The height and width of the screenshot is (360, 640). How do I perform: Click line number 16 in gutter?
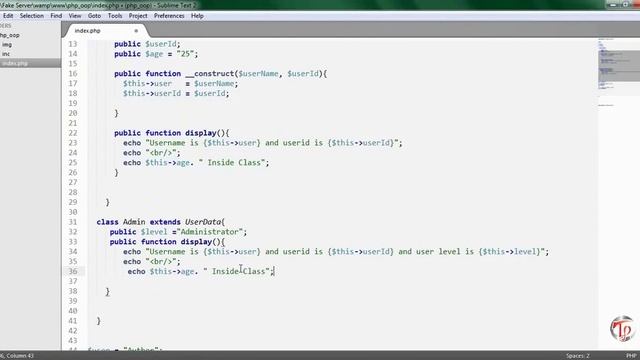[x=73, y=74]
